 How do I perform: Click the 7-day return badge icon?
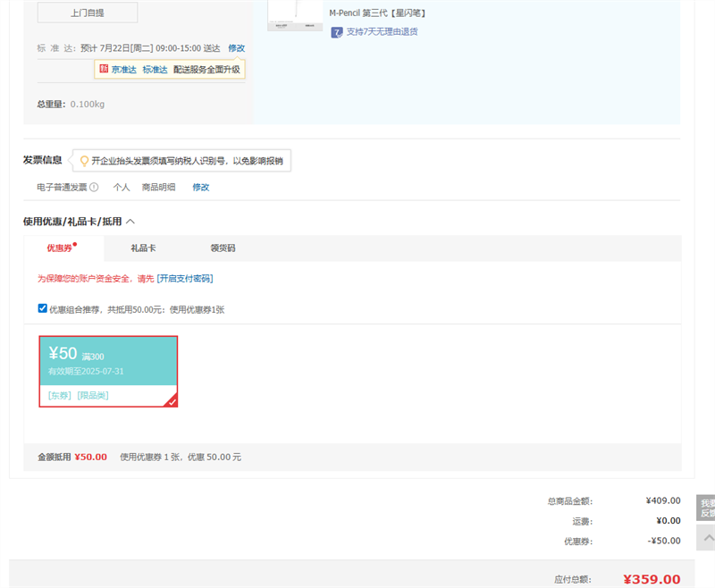(336, 32)
